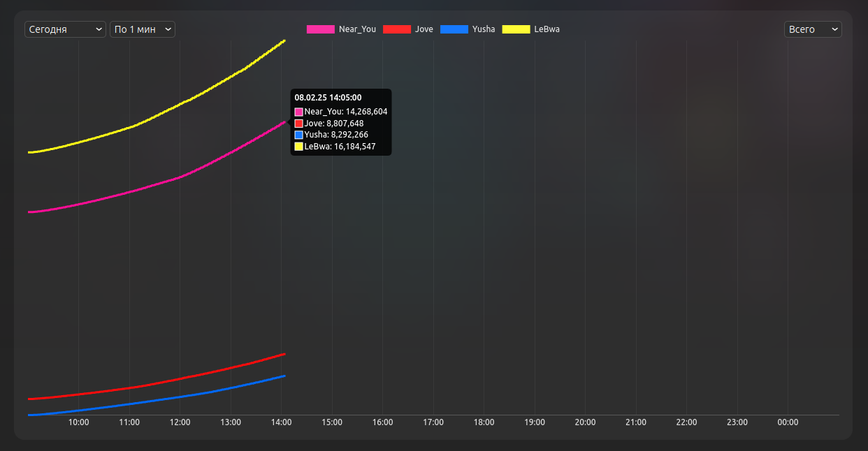Click the tooltip timestamp 08.02.25 14:05:00
Viewport: 868px width, 451px height.
328,98
